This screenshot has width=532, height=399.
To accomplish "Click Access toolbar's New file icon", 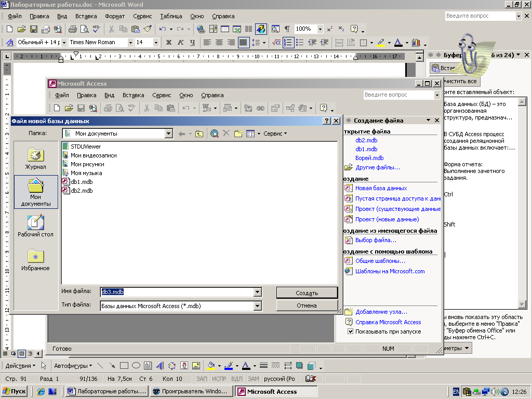I will (57, 108).
